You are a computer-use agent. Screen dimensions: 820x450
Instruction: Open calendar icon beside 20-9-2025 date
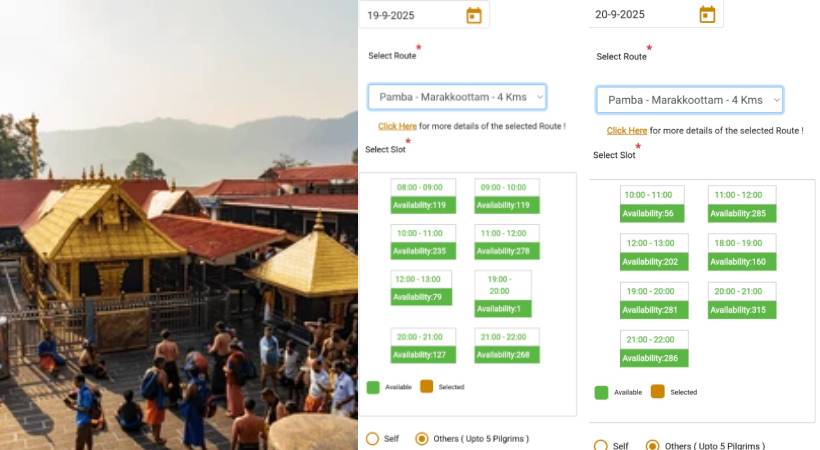pos(707,14)
